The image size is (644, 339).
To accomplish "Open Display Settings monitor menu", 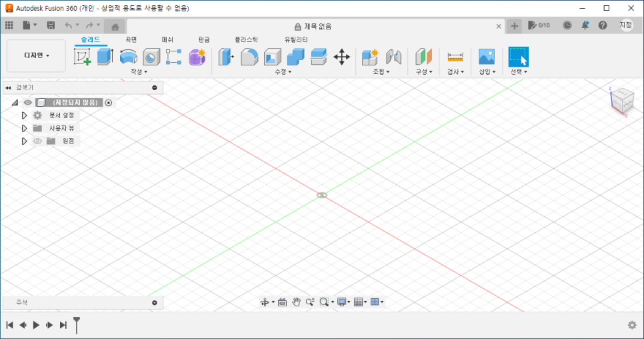I will pos(343,302).
